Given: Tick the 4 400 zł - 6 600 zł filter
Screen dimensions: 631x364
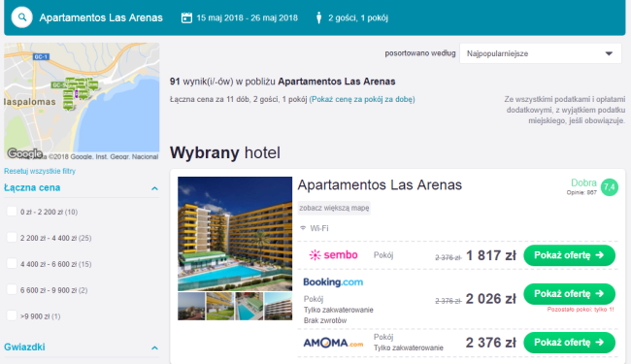Looking at the screenshot, I should click(12, 263).
